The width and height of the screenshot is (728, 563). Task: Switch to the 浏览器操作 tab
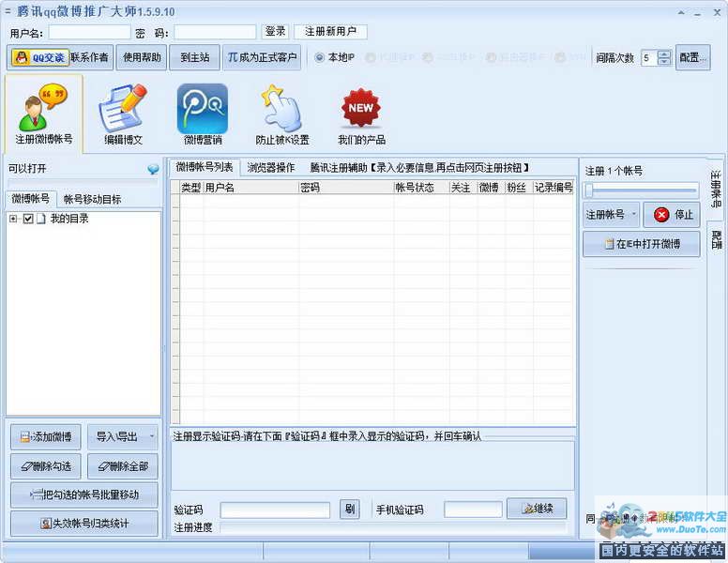(271, 168)
